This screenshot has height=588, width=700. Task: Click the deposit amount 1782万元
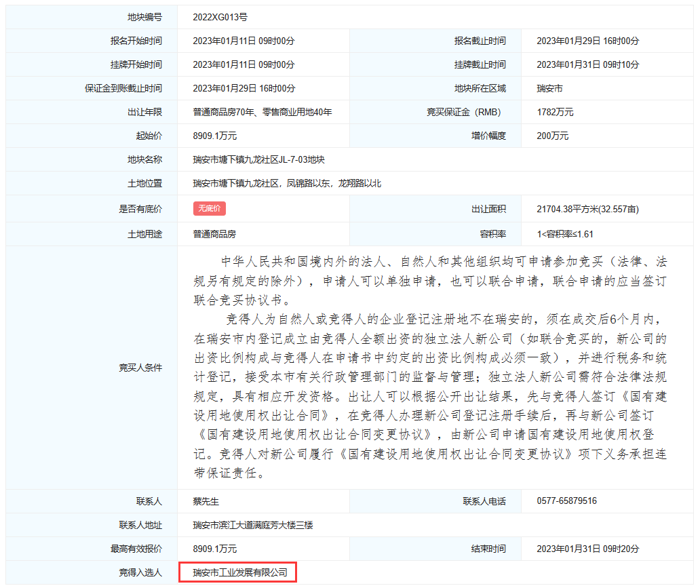click(555, 112)
